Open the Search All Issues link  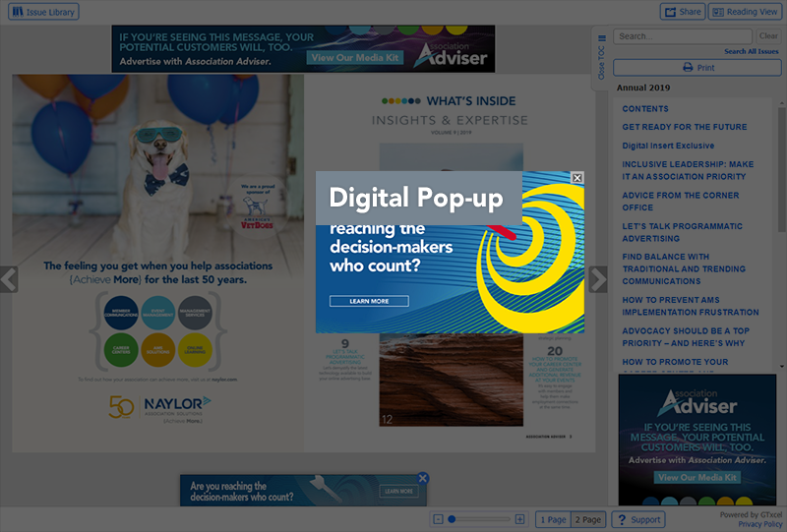(751, 51)
